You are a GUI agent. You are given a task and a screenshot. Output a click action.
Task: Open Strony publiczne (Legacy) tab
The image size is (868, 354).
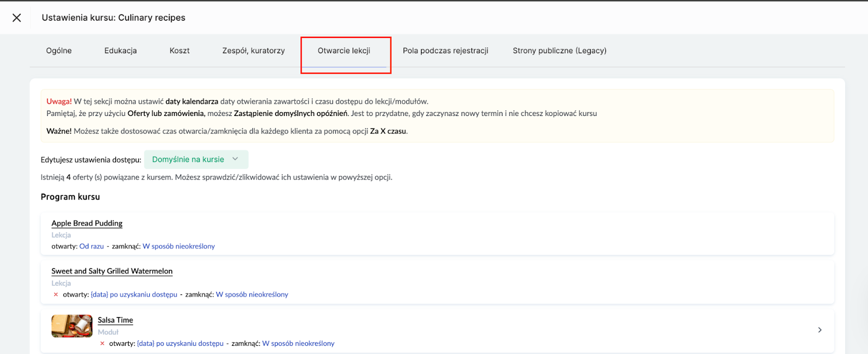(559, 51)
